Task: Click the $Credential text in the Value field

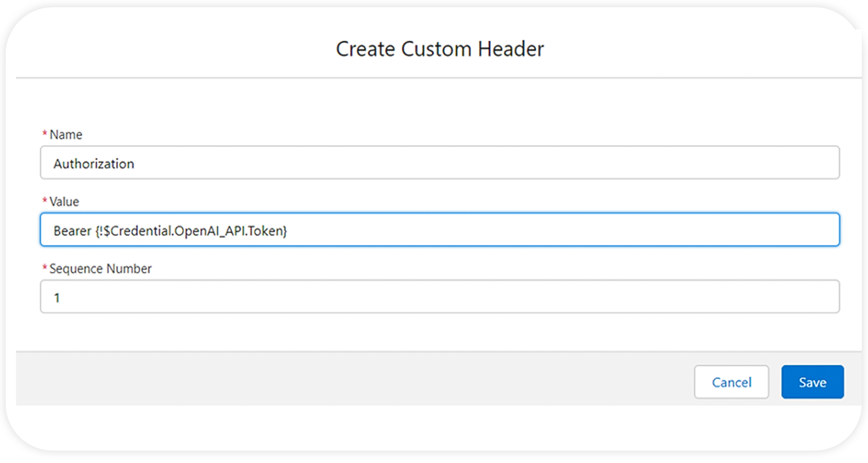Action: pos(137,230)
